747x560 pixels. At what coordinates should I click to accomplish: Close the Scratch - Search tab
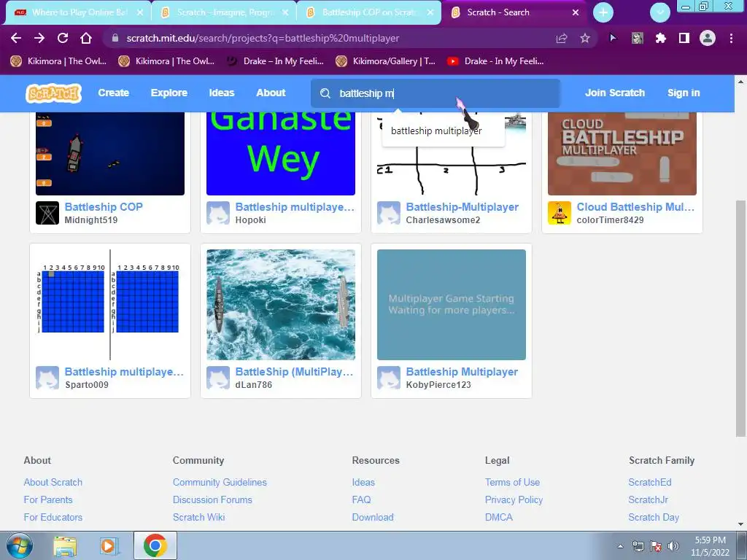click(575, 12)
